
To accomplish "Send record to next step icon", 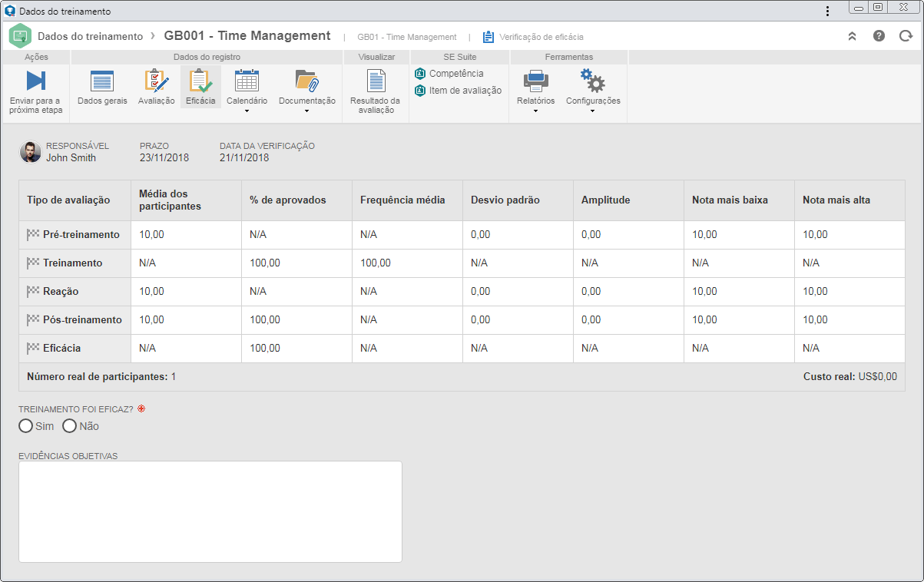I will coord(35,81).
